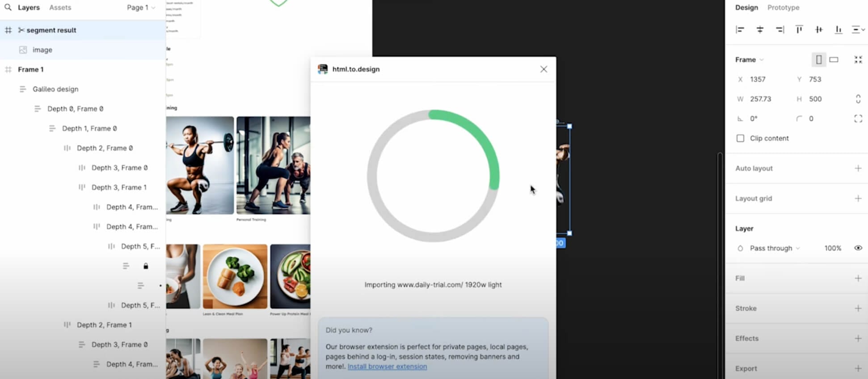Add a new Fill with plus icon
868x379 pixels.
858,278
